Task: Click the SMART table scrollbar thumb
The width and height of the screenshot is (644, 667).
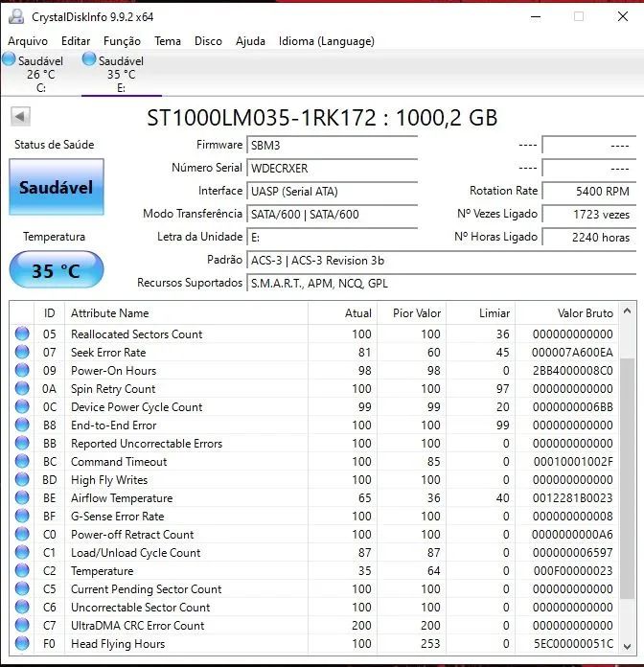Action: 627,478
